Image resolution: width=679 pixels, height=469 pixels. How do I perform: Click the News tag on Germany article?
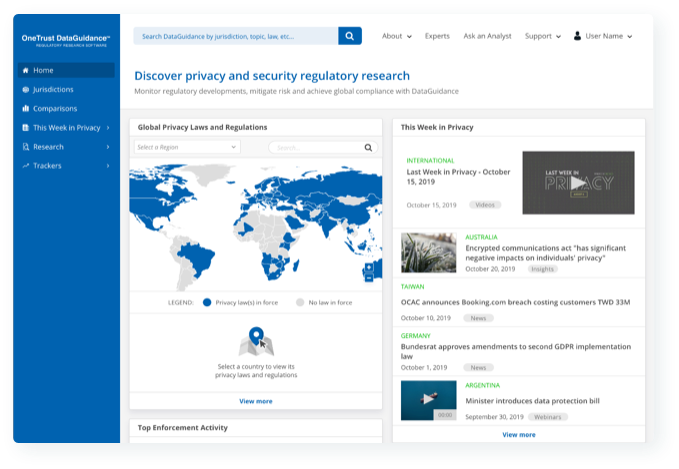478,368
